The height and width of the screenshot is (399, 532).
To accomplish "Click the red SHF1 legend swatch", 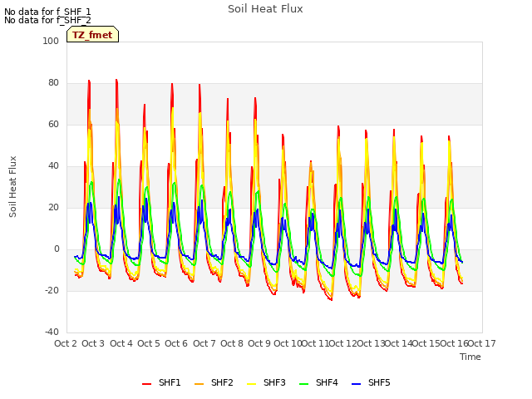I will [x=146, y=384].
